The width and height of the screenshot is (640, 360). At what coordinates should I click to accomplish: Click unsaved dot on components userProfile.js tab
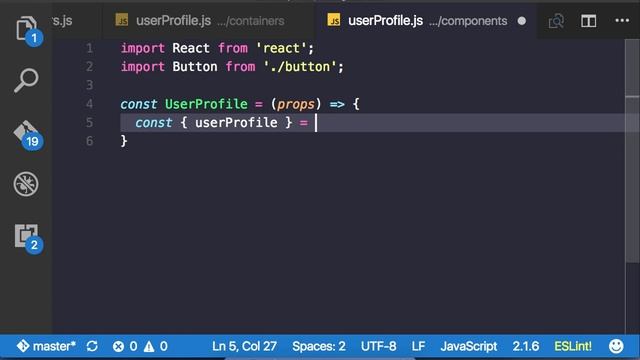click(522, 21)
